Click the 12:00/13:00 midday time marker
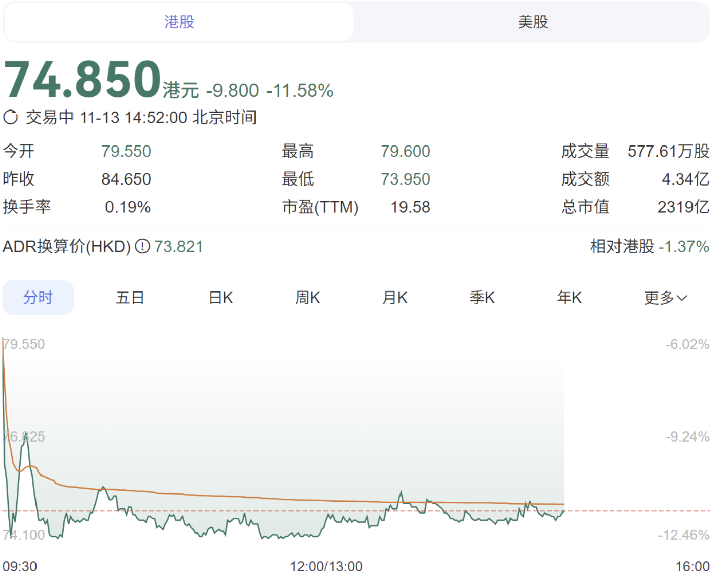Viewport: 728px width, 585px height. coord(326,566)
